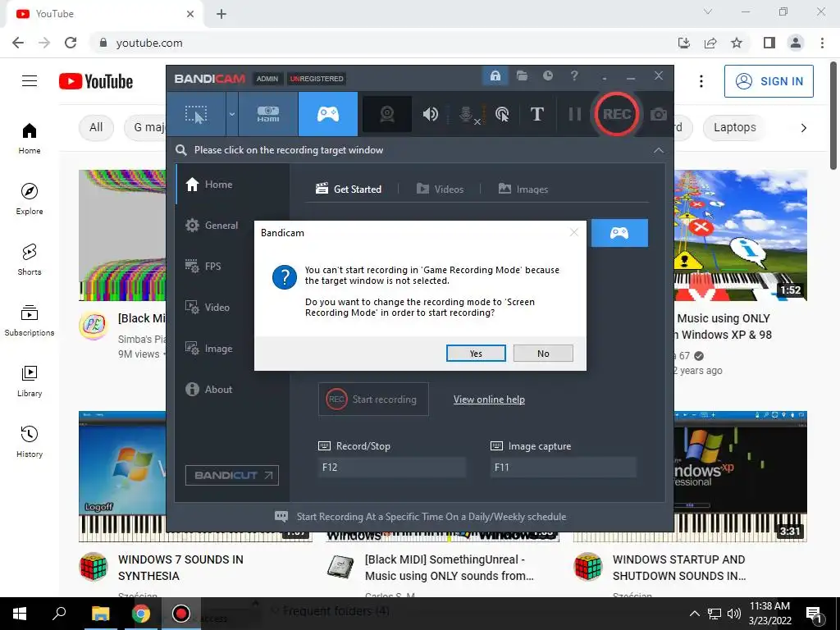Click the camera screenshot capture icon
Screen dimensions: 840x630
tap(659, 114)
